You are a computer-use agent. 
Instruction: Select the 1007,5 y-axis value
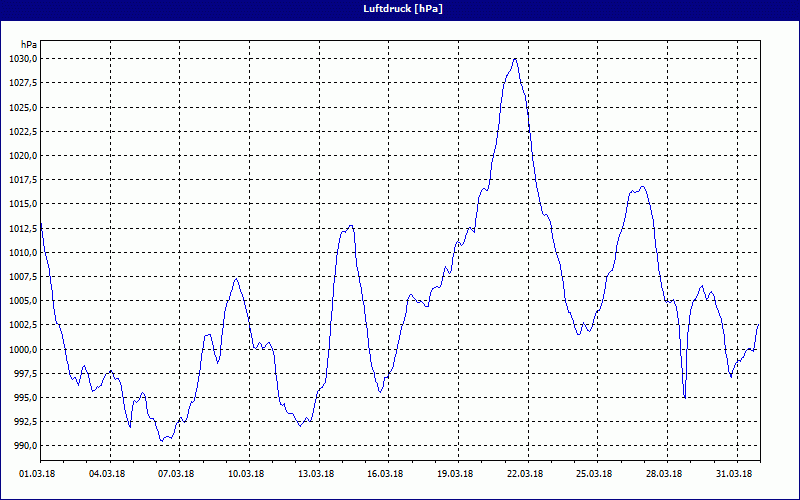[23, 277]
